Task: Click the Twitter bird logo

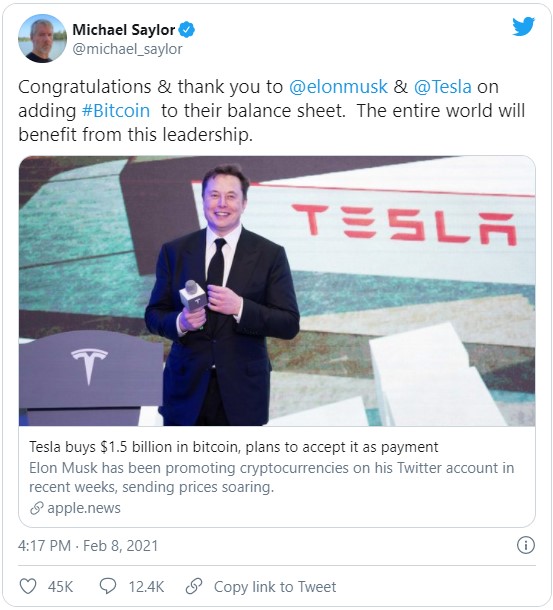Action: point(523,26)
